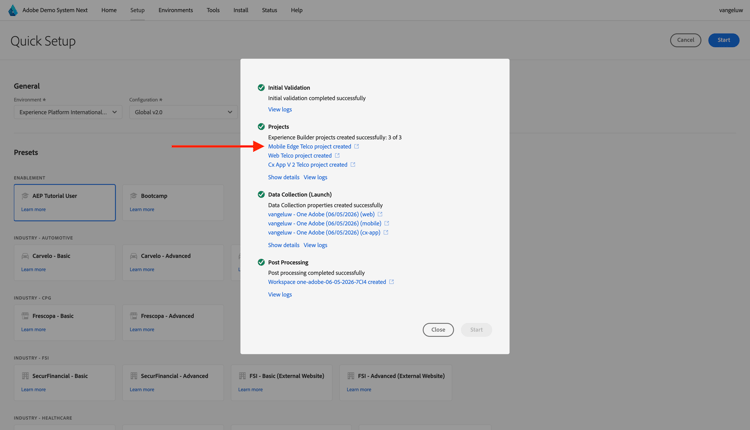Open external icon beside One Adobe (cx-app) property

[x=386, y=232]
